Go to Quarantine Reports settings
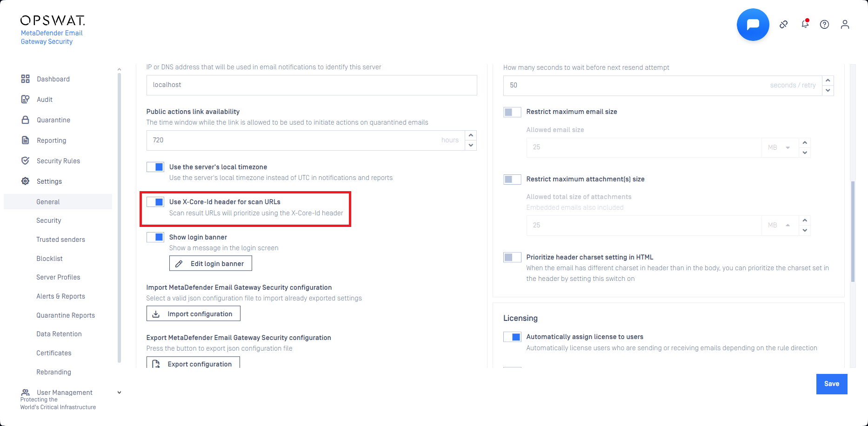Image resolution: width=868 pixels, height=426 pixels. pos(66,315)
